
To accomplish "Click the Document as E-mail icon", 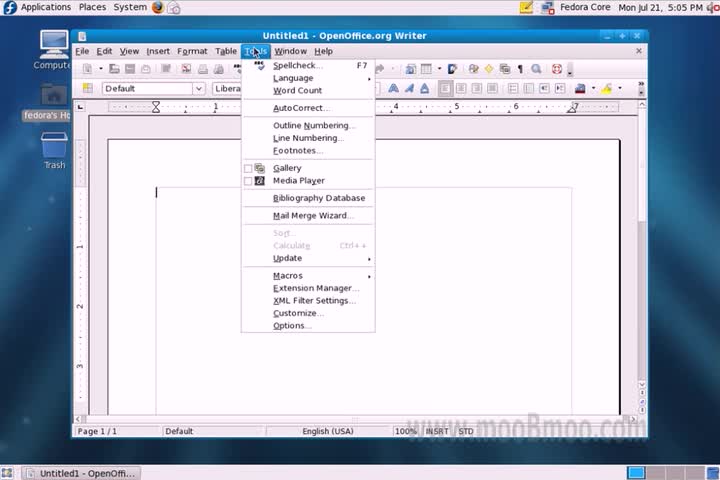I will pos(146,69).
